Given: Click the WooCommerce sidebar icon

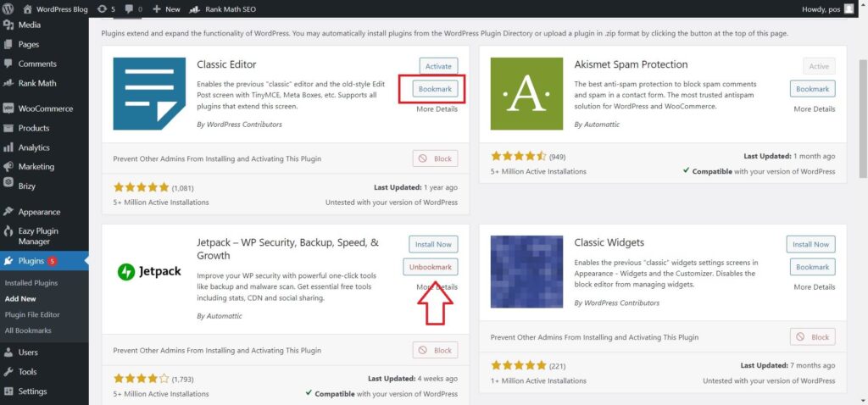Looking at the screenshot, I should [8, 108].
